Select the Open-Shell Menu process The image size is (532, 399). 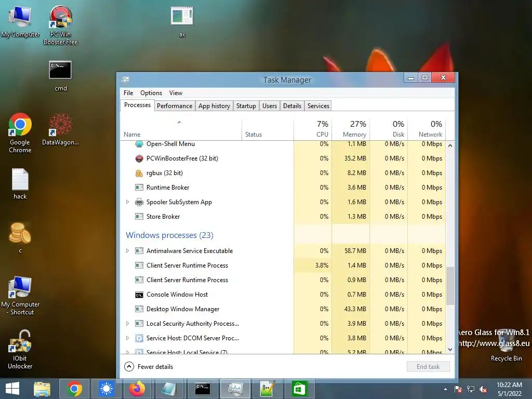[x=283, y=144]
